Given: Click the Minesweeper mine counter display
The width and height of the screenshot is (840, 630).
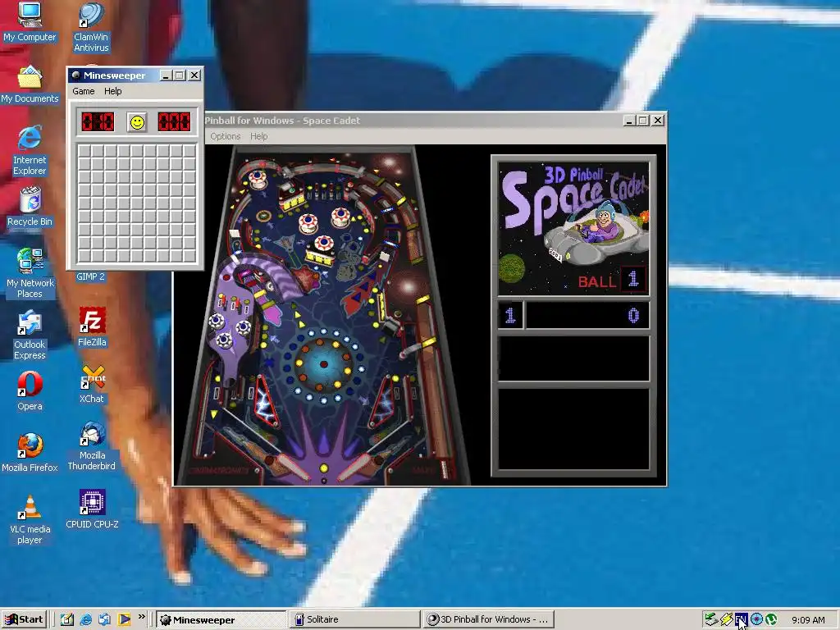Looking at the screenshot, I should pyautogui.click(x=98, y=121).
